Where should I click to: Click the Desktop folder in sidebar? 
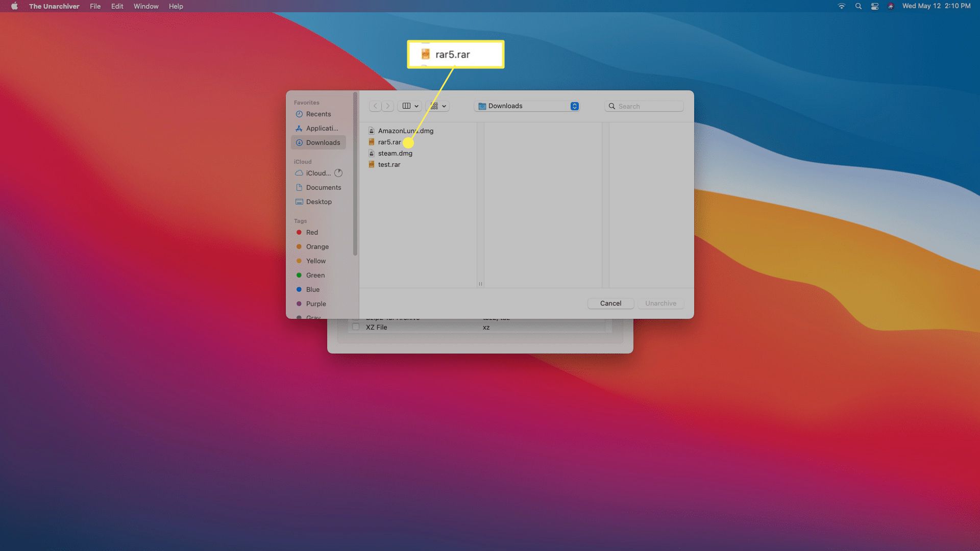click(x=318, y=201)
